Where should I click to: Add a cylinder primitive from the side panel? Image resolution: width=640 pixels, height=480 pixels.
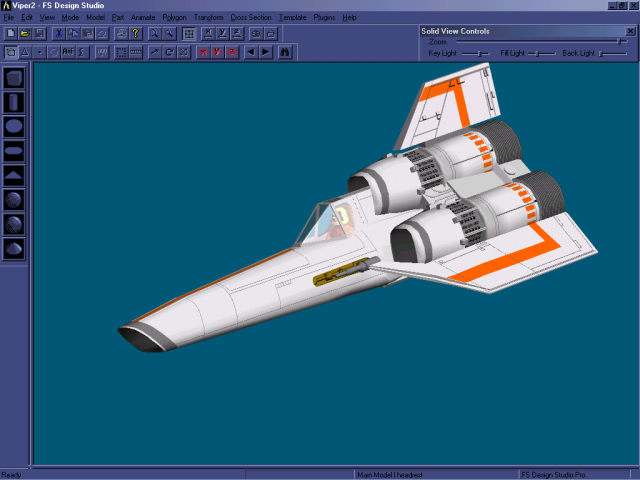(14, 102)
